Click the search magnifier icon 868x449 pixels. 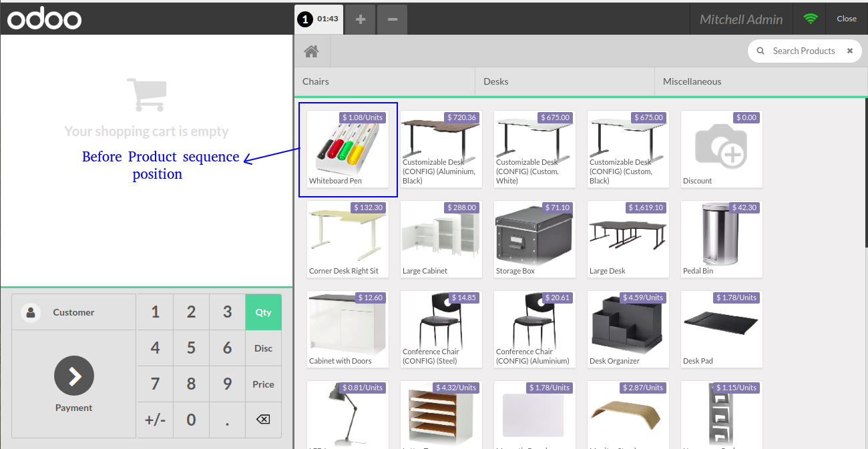tap(760, 51)
